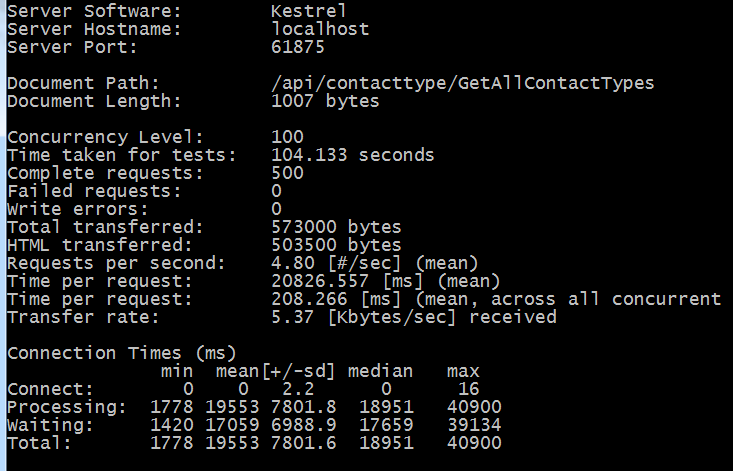The image size is (737, 471).
Task: Click the 104.133 seconds time taken
Action: (353, 155)
